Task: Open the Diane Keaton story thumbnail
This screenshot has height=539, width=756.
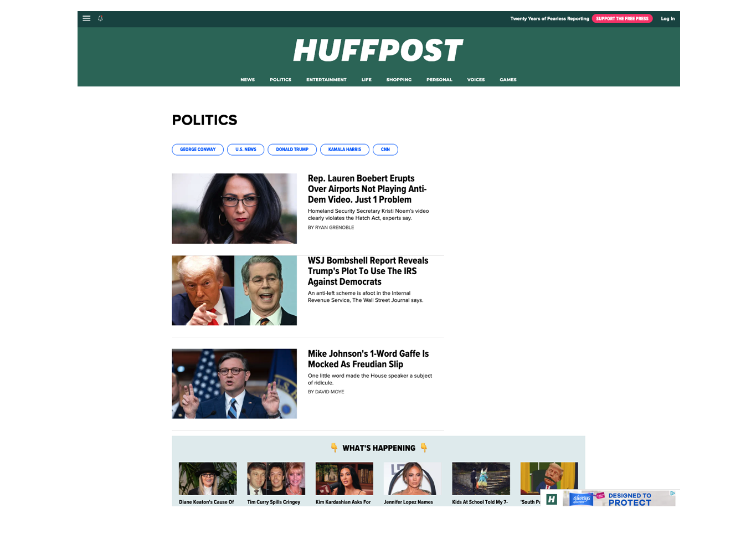Action: click(207, 478)
